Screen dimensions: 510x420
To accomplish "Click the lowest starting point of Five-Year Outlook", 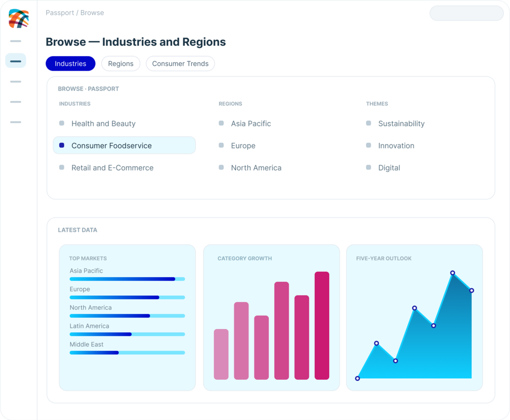I will [358, 378].
